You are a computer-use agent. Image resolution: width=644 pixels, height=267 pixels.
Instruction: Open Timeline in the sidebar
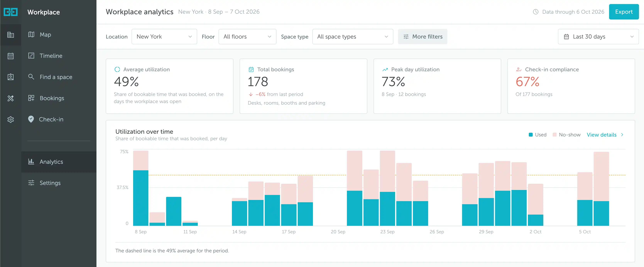[59, 56]
